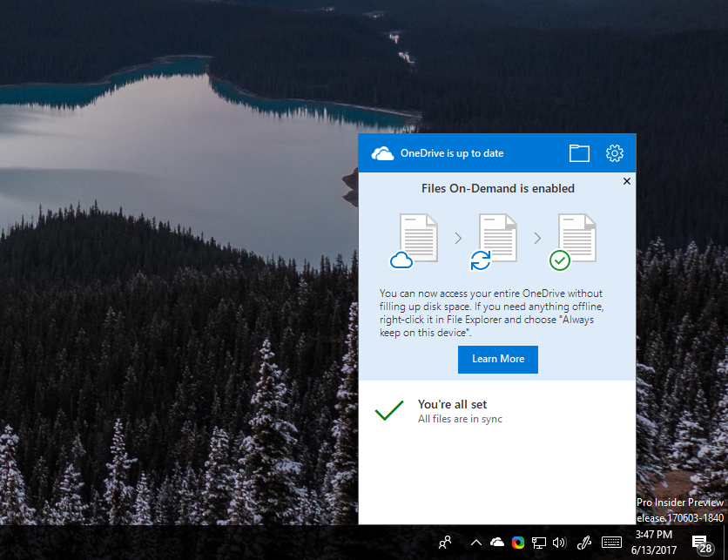This screenshot has height=560, width=728.
Task: Click the syncing file illustration
Action: coord(494,241)
